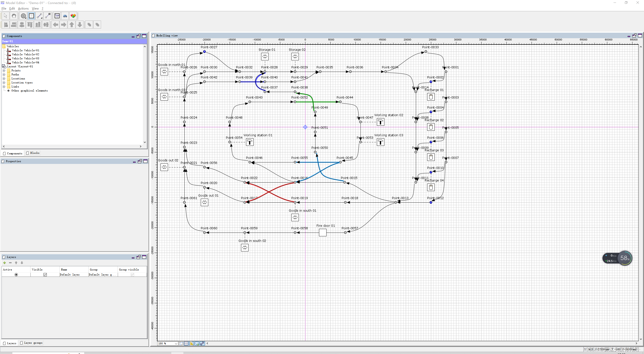Click the multicolored blocks icon

(x=73, y=16)
